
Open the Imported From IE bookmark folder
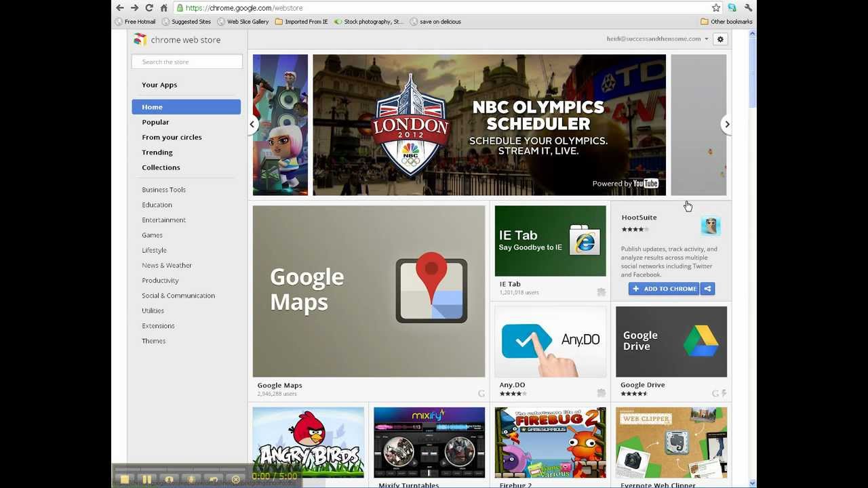pyautogui.click(x=301, y=22)
